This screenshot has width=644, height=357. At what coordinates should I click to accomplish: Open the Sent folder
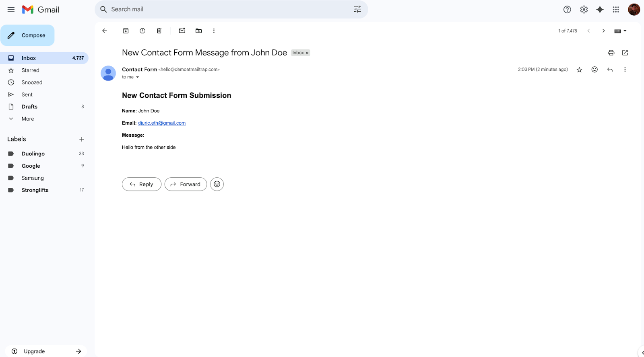click(x=27, y=94)
